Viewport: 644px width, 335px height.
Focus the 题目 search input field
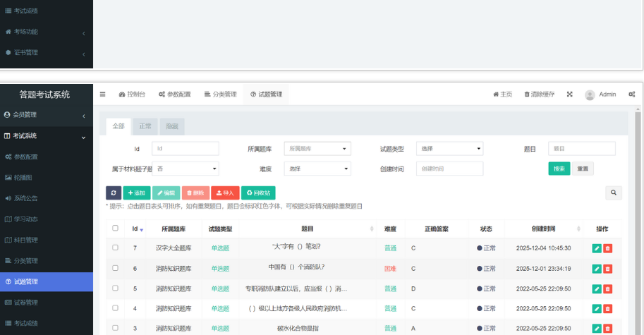[x=581, y=149]
